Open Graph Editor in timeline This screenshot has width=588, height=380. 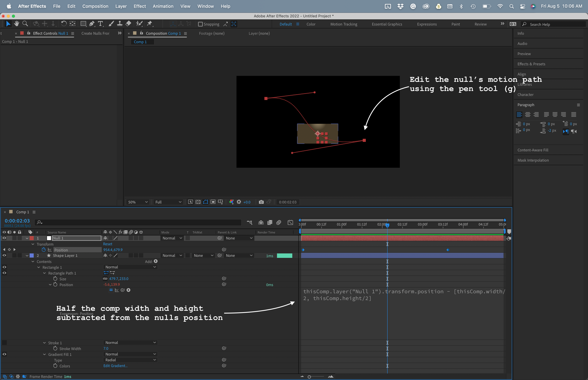point(290,222)
